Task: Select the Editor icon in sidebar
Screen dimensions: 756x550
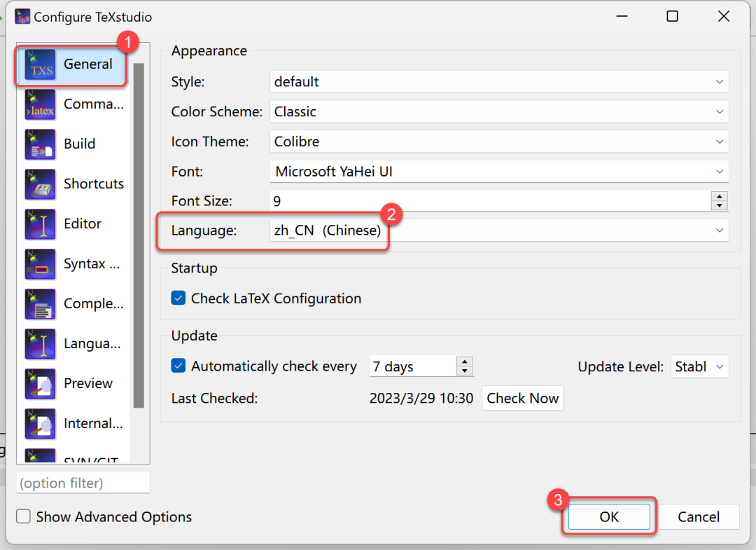Action: click(41, 224)
